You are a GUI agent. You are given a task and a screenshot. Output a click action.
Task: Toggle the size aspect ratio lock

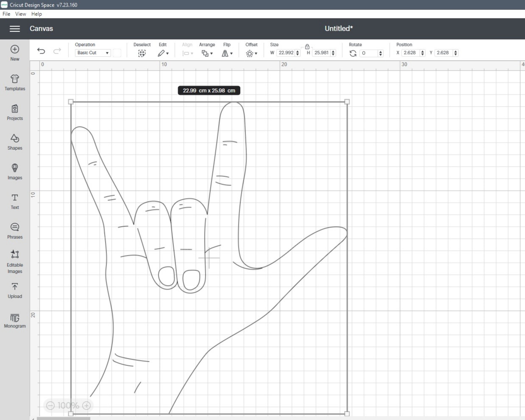(307, 47)
